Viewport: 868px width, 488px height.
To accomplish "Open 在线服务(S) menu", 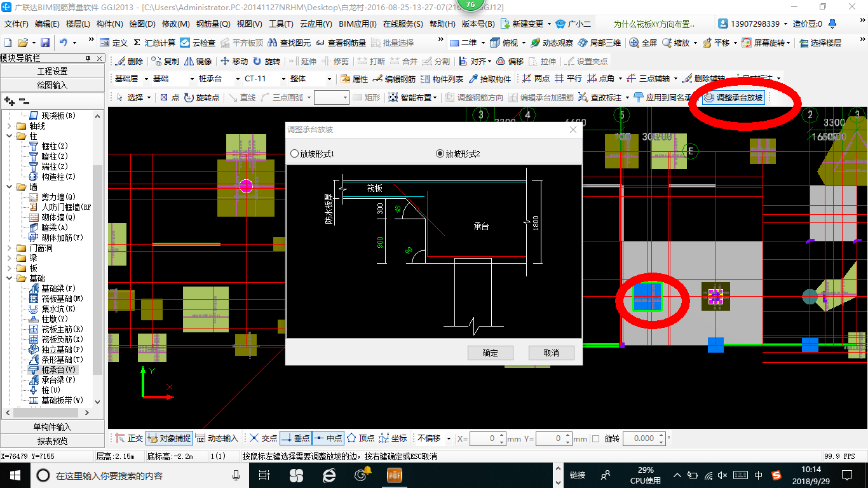I will (403, 24).
